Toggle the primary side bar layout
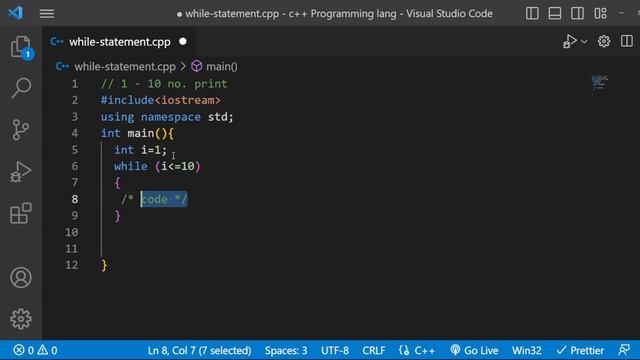The width and height of the screenshot is (640, 360). pos(532,13)
